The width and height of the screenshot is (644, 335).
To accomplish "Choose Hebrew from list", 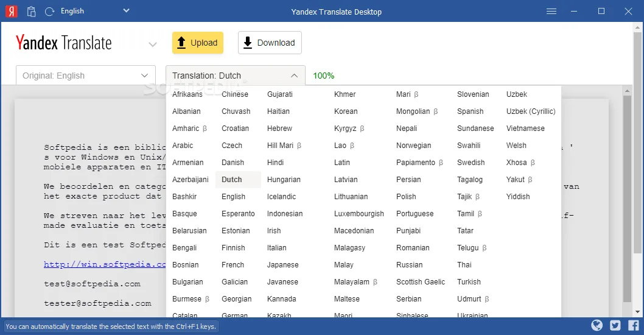I will coord(279,129).
